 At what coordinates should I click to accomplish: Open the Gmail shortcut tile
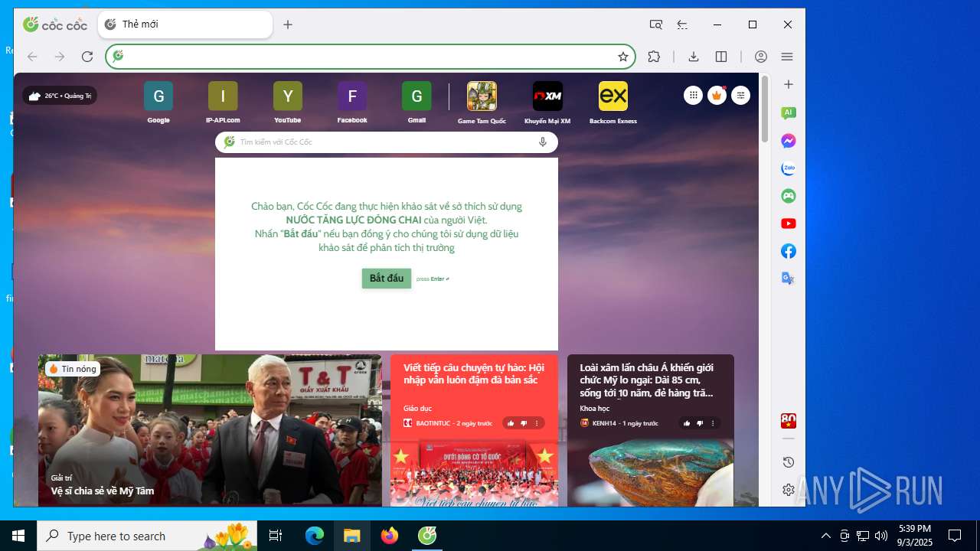pyautogui.click(x=416, y=96)
